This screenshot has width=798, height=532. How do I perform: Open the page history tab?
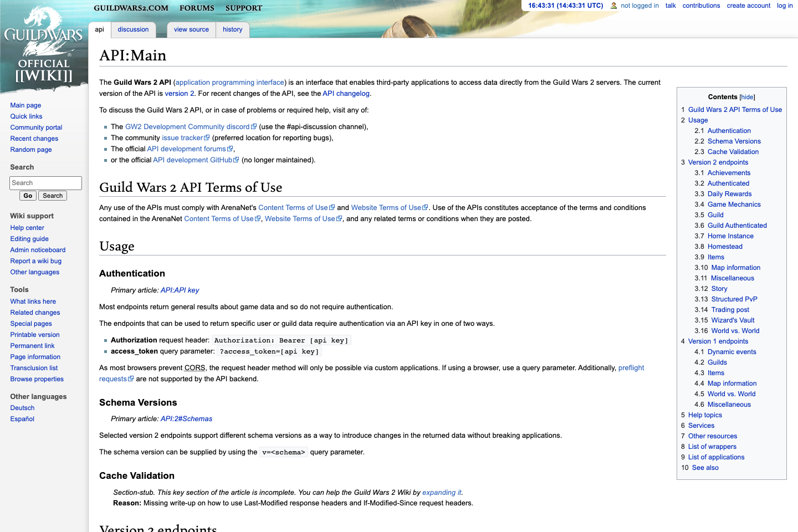coord(232,29)
